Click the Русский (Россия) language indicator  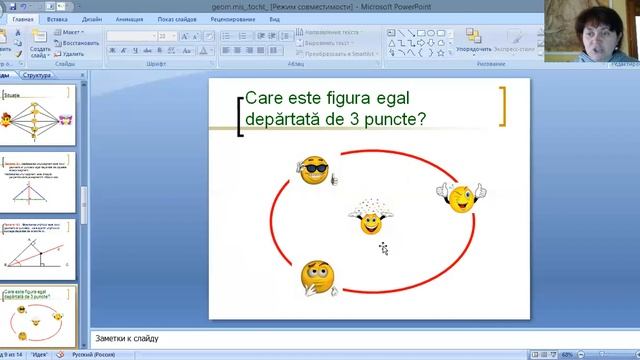click(93, 355)
